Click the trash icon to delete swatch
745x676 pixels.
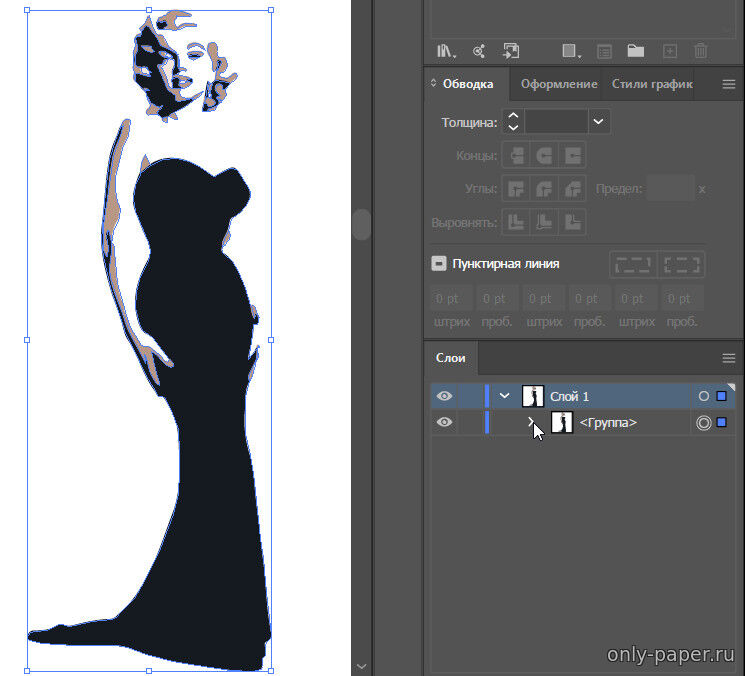point(701,51)
